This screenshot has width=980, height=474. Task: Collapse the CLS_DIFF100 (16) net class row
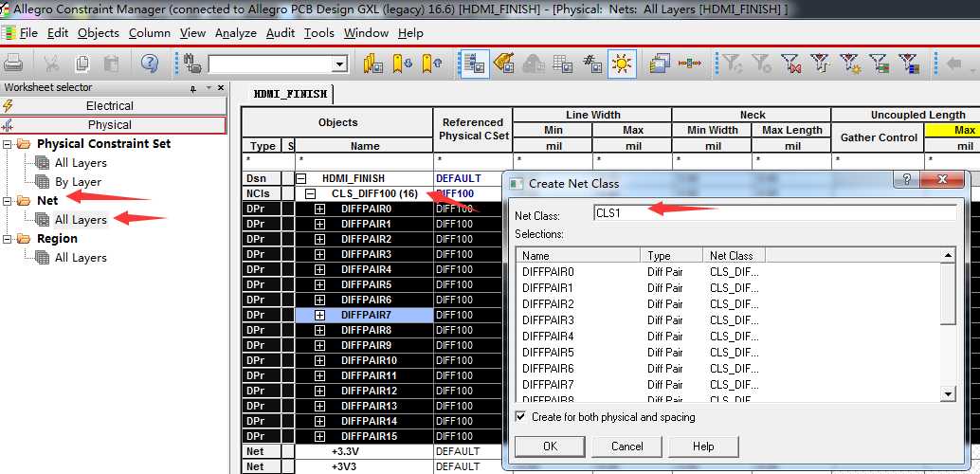point(310,193)
